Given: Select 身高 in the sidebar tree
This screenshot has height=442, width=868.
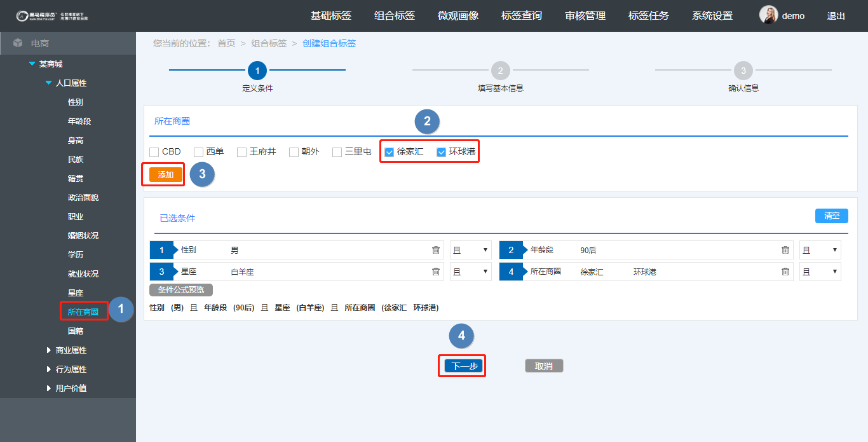Looking at the screenshot, I should click(76, 140).
